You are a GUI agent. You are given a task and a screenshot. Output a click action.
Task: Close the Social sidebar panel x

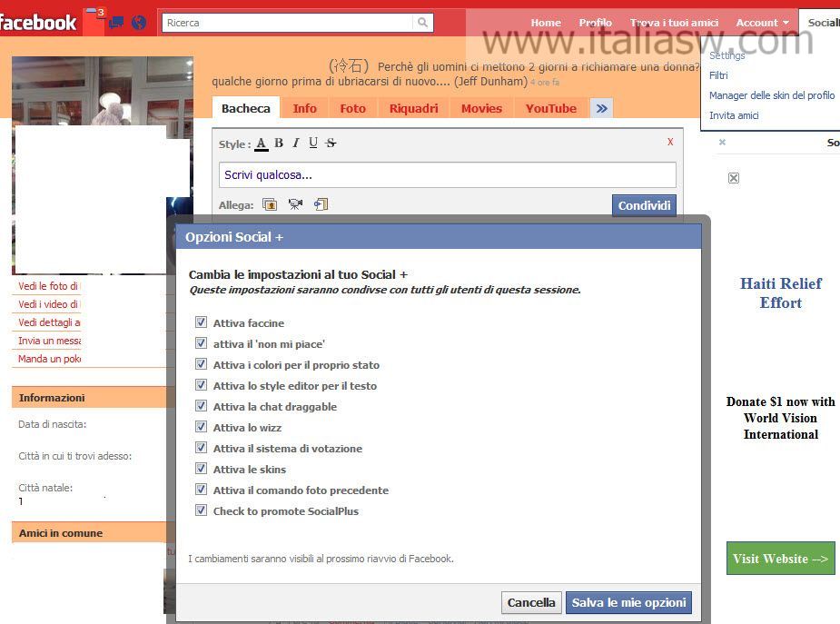[722, 142]
